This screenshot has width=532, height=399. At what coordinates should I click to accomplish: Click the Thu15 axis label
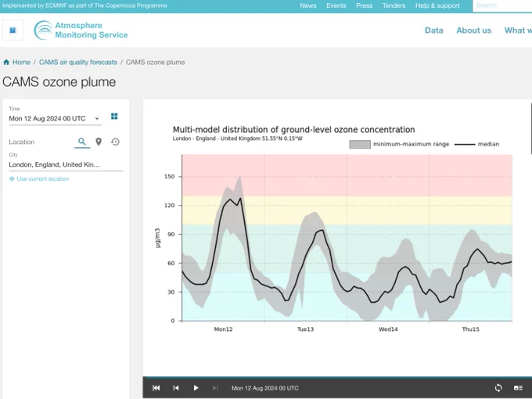[471, 329]
